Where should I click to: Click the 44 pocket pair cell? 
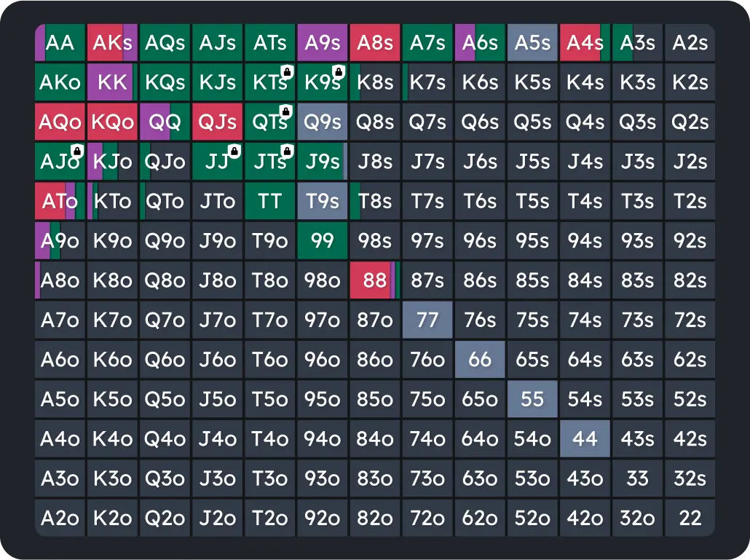coord(584,438)
